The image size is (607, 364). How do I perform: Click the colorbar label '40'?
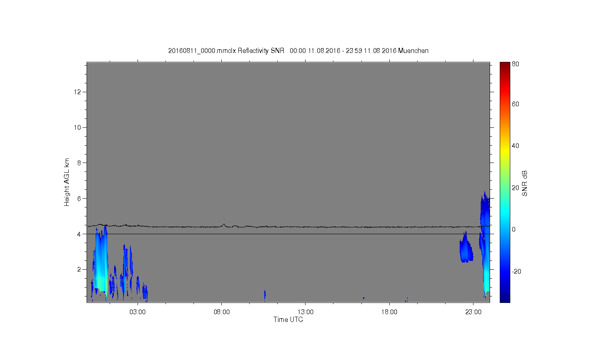[x=516, y=146]
